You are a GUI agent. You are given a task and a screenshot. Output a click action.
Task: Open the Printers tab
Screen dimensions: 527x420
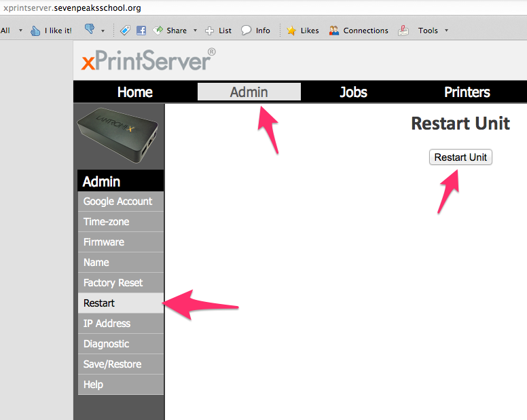coord(467,92)
